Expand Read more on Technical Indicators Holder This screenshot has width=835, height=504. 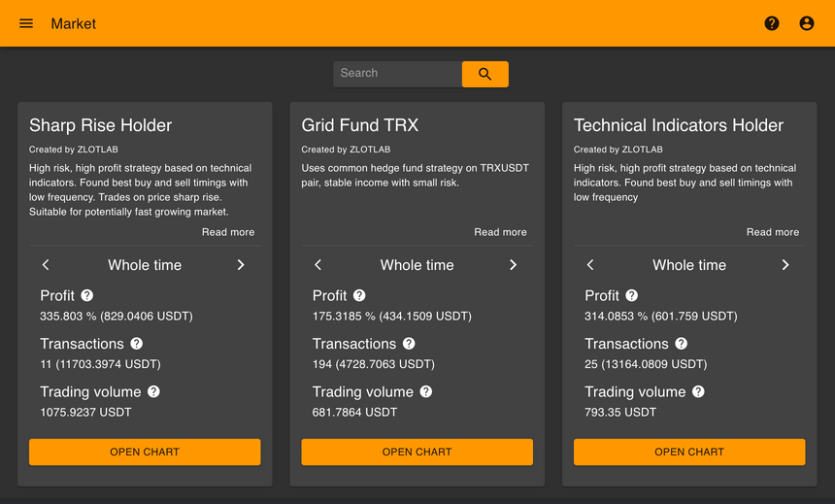point(772,232)
